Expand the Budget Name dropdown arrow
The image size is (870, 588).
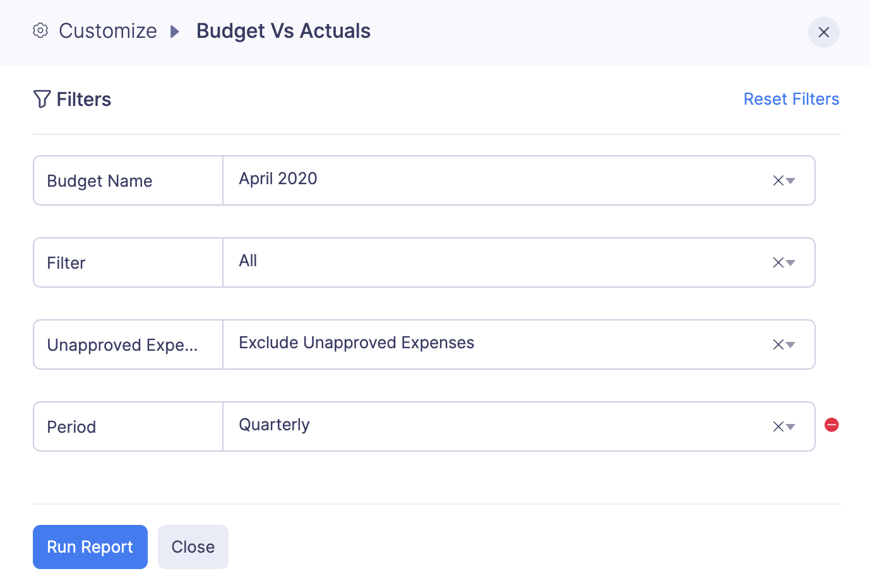pyautogui.click(x=790, y=181)
